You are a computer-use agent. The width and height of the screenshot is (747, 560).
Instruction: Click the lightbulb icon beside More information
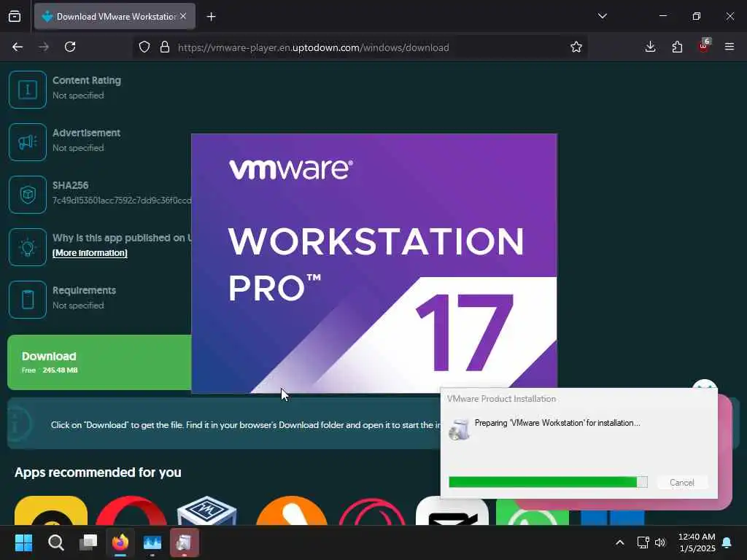pyautogui.click(x=28, y=246)
